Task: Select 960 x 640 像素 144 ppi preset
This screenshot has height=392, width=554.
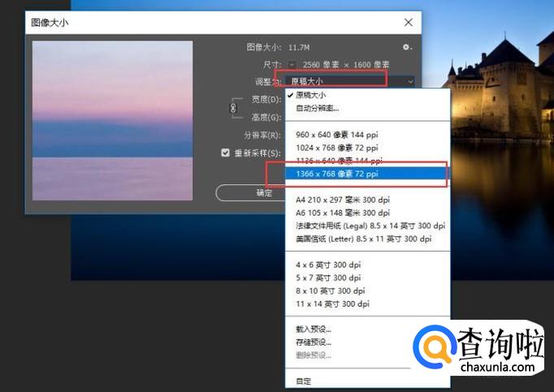Action: click(x=337, y=135)
